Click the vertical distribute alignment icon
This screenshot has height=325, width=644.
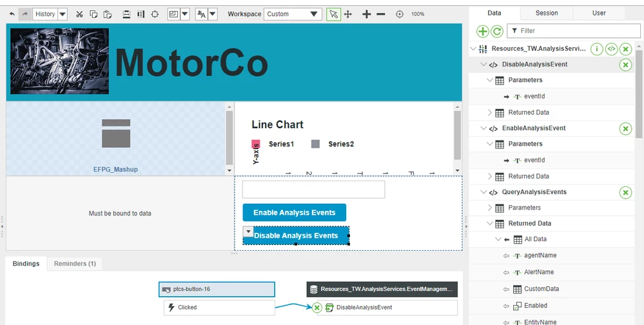(126, 14)
